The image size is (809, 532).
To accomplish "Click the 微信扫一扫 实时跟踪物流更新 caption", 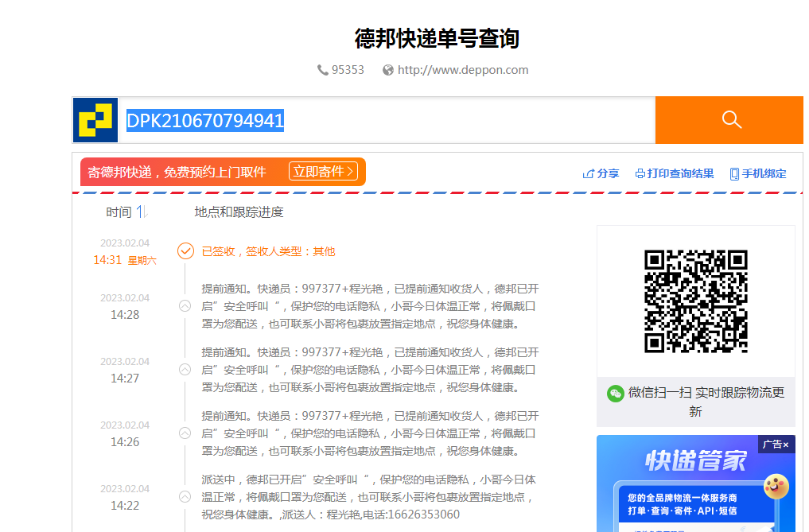I will click(x=706, y=402).
